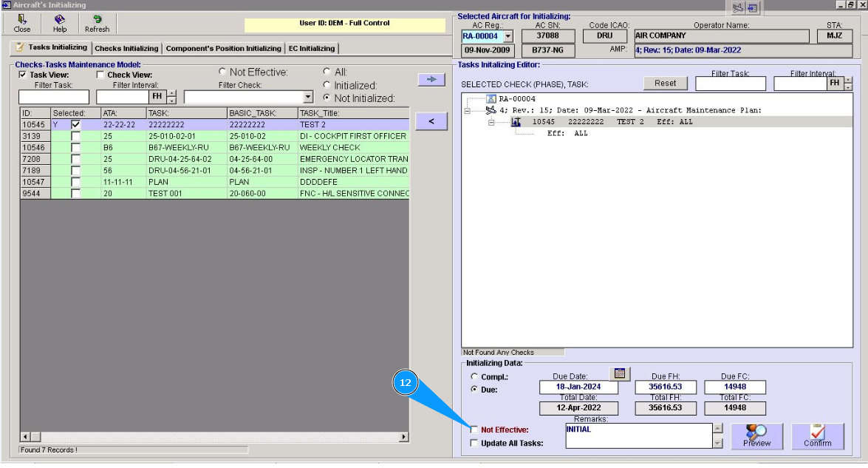Viewport: 868px width, 468px height.
Task: Open the Due Date calendar picker
Action: pos(620,373)
